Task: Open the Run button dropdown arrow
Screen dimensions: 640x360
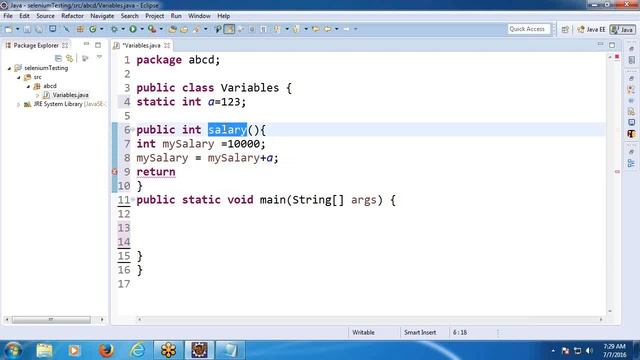Action: [142, 29]
